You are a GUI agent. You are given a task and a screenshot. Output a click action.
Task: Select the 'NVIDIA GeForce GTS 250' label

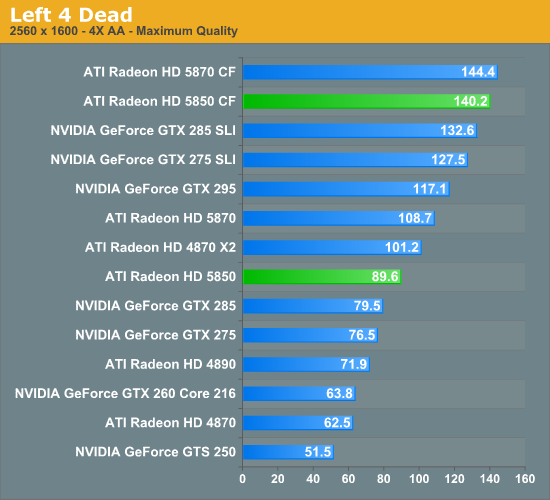click(155, 452)
